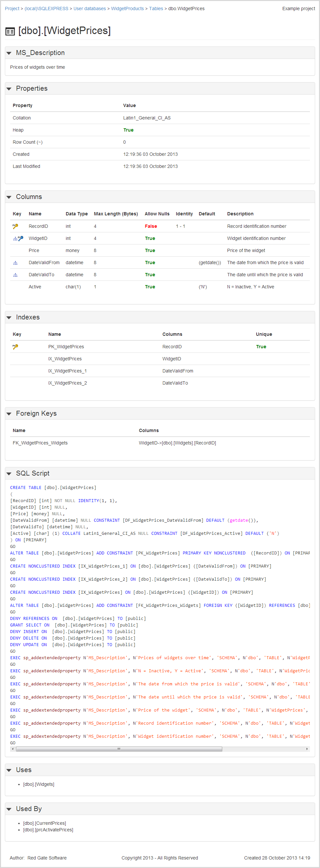Navigate to User databases breadcrumb
Screen dimensions: 320x868
90,9
